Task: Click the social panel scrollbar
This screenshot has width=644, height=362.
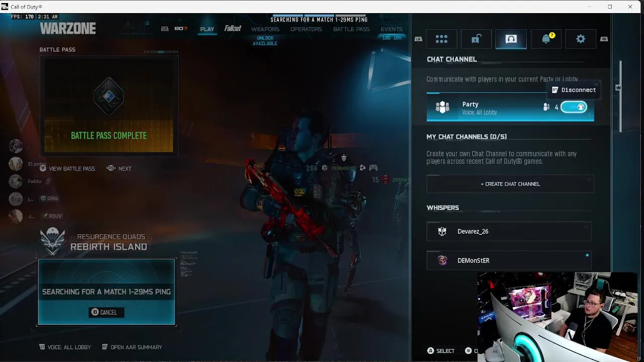Action: pos(620,96)
